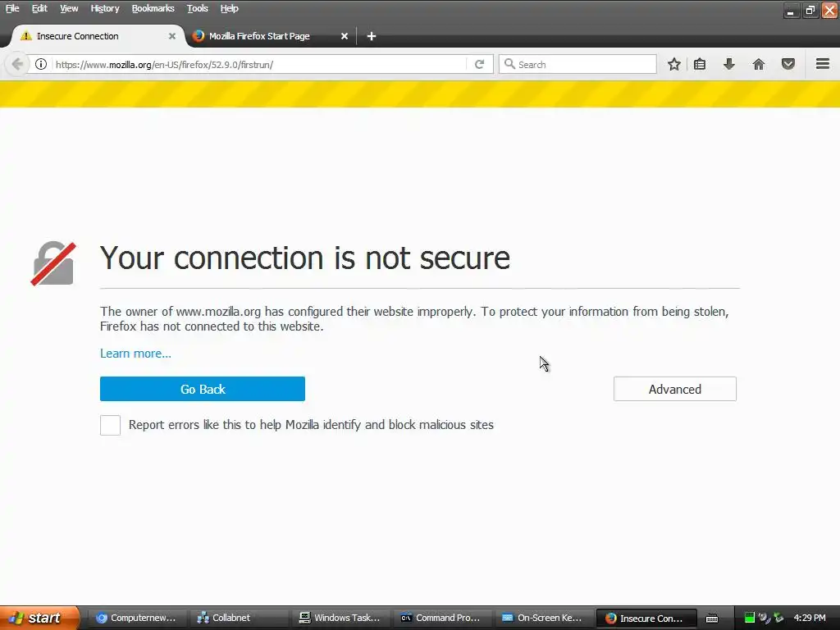Open the downloads arrow icon
Screen dimensions: 840x630
pos(729,64)
